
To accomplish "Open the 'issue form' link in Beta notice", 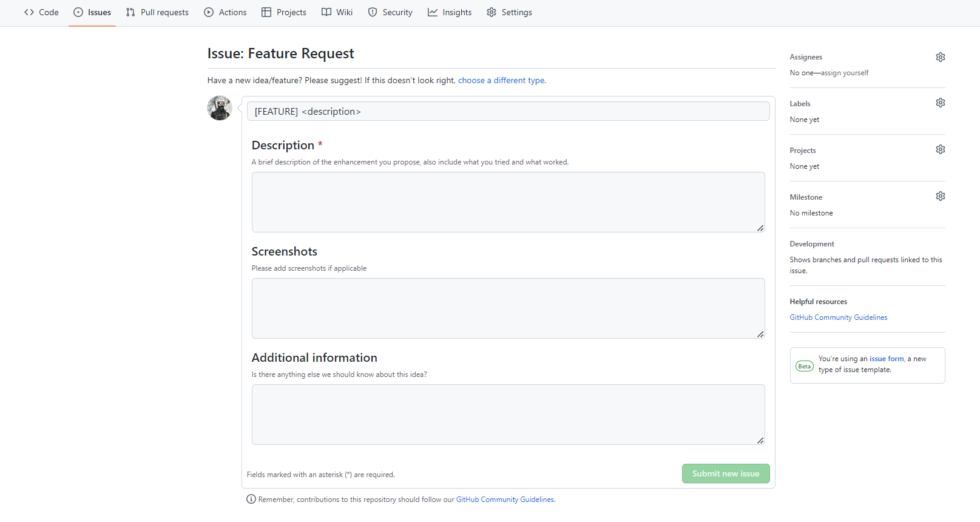I will tap(887, 359).
